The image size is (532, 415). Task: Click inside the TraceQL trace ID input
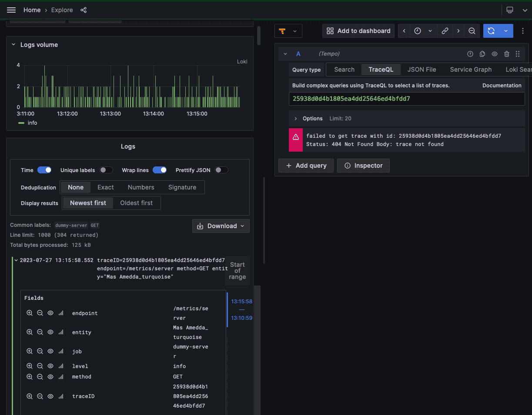pos(407,99)
